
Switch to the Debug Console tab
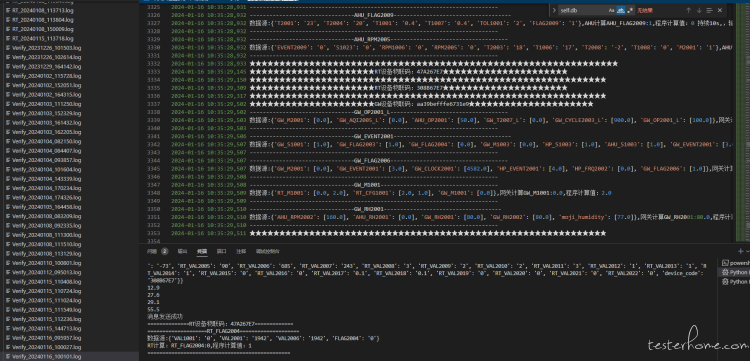pos(267,251)
